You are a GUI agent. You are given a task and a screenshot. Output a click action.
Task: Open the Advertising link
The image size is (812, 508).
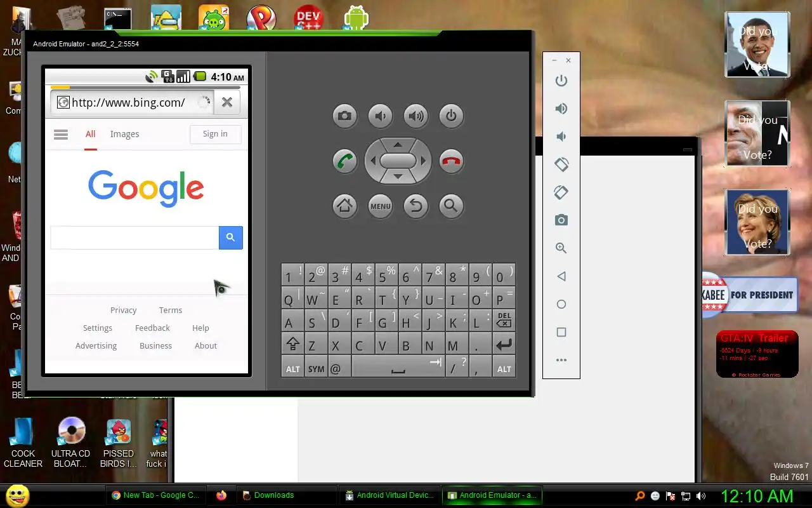coord(96,345)
